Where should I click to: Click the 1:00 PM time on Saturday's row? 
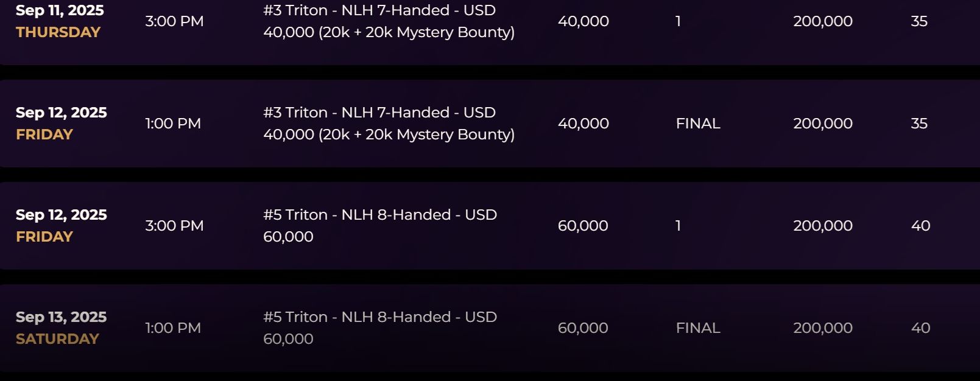tap(173, 328)
